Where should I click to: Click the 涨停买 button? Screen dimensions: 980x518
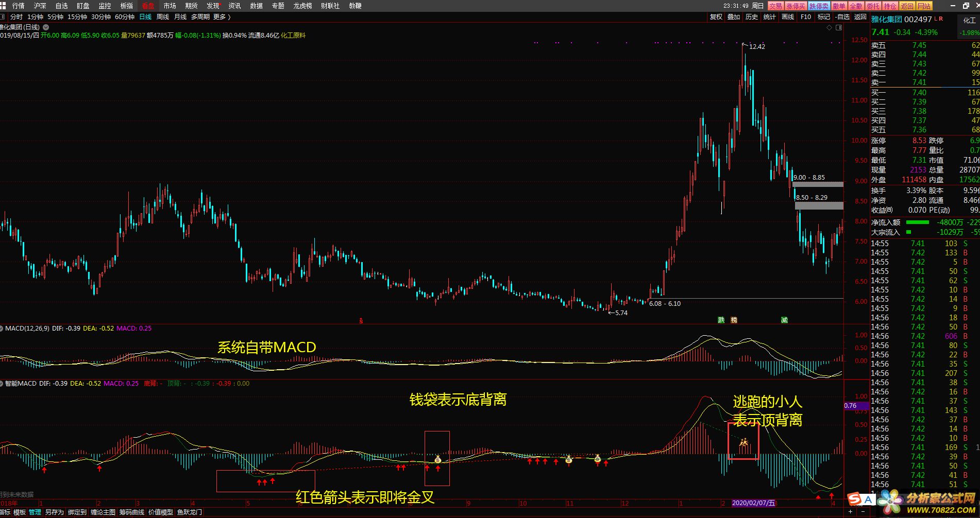pos(795,6)
